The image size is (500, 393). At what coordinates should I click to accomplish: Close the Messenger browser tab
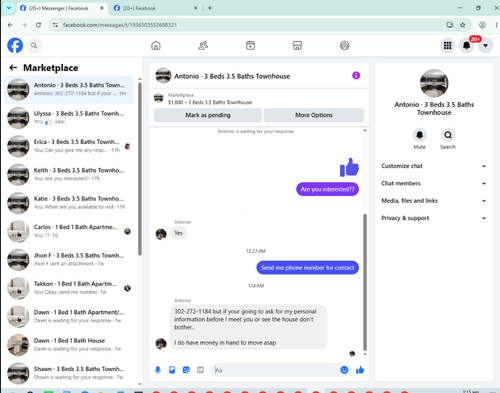point(102,8)
